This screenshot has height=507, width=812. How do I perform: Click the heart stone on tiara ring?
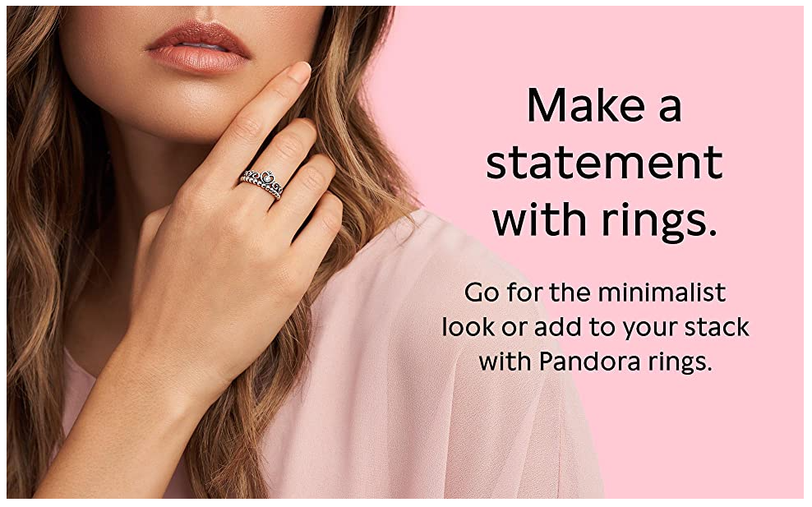267,176
